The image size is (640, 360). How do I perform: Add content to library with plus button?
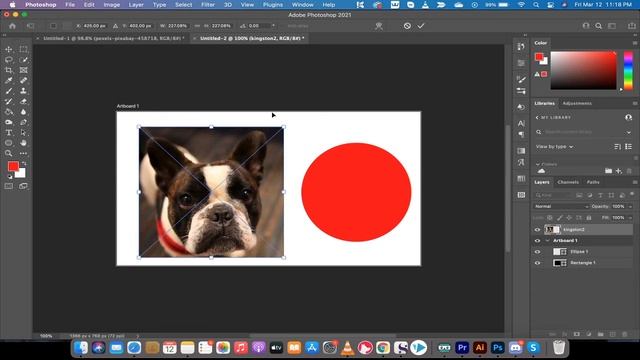click(619, 171)
